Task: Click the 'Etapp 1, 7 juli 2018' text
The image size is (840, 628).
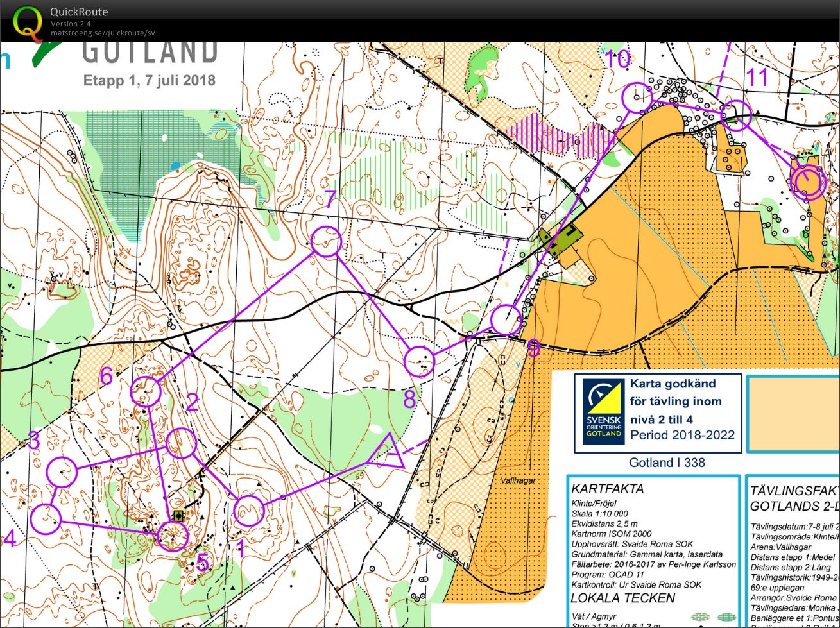Action: (x=150, y=81)
